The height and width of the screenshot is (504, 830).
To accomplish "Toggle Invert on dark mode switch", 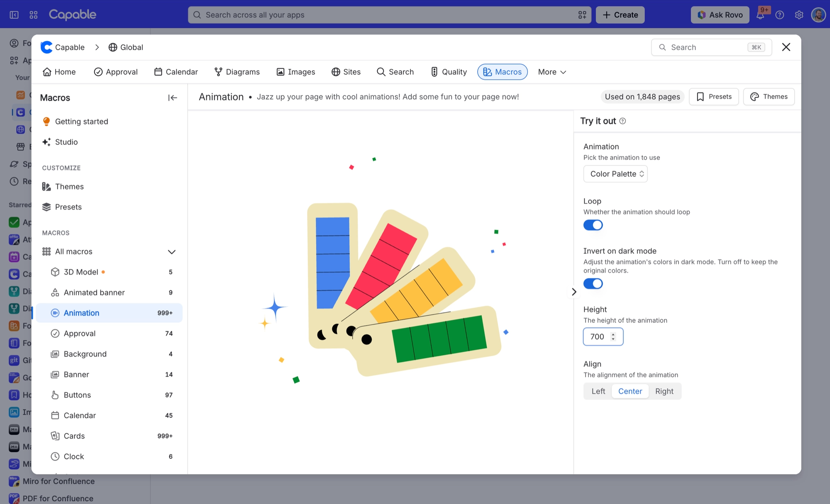I will [x=593, y=284].
